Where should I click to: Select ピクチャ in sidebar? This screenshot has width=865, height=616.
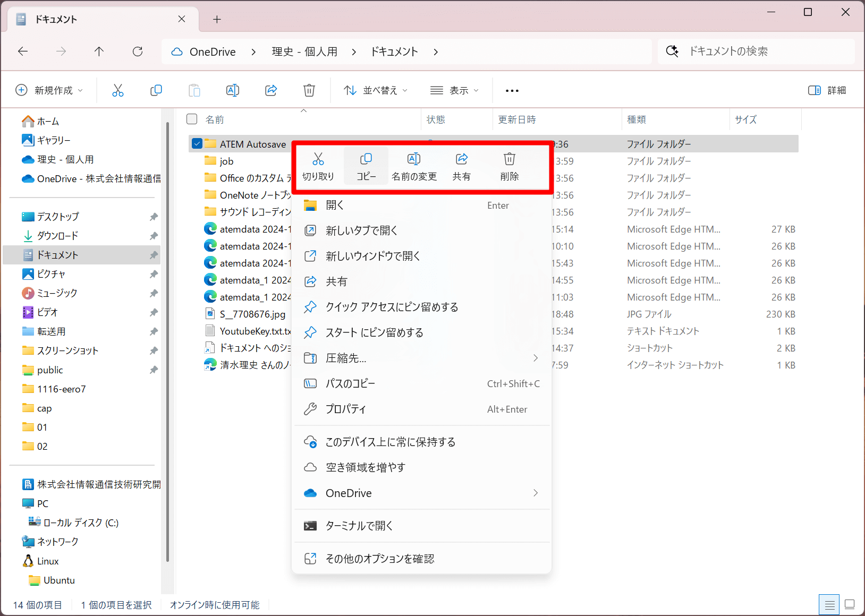pyautogui.click(x=44, y=274)
